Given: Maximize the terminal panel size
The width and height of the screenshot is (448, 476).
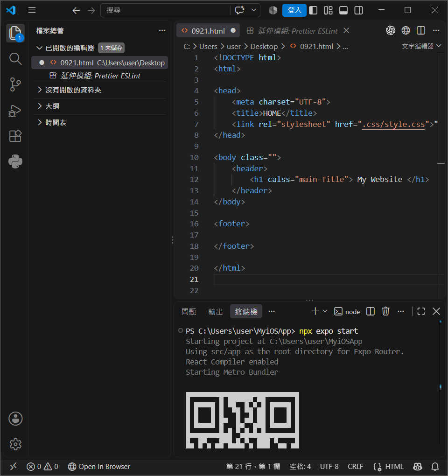Looking at the screenshot, I should tap(421, 311).
